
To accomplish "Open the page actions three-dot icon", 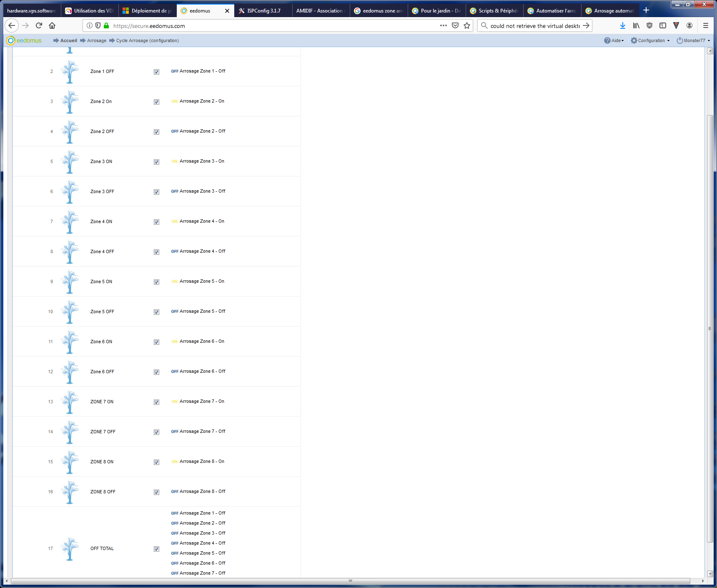I will (x=444, y=25).
